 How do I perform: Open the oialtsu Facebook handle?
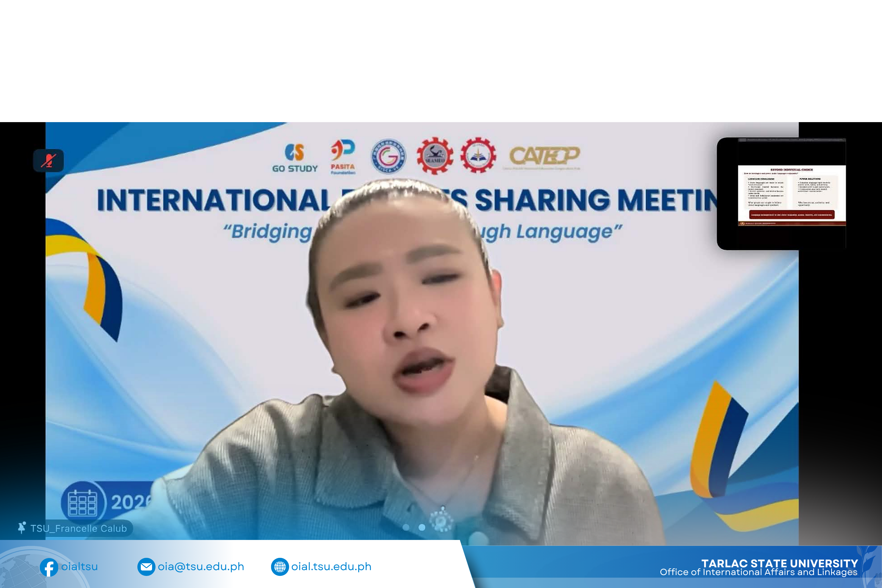[x=79, y=567]
